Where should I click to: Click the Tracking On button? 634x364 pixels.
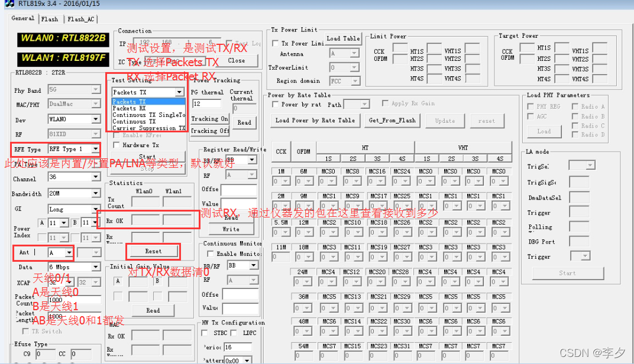(x=209, y=119)
